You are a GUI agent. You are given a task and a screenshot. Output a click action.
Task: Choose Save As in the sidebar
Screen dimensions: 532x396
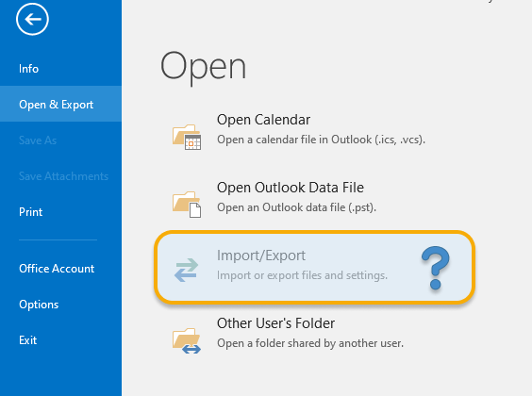38,140
